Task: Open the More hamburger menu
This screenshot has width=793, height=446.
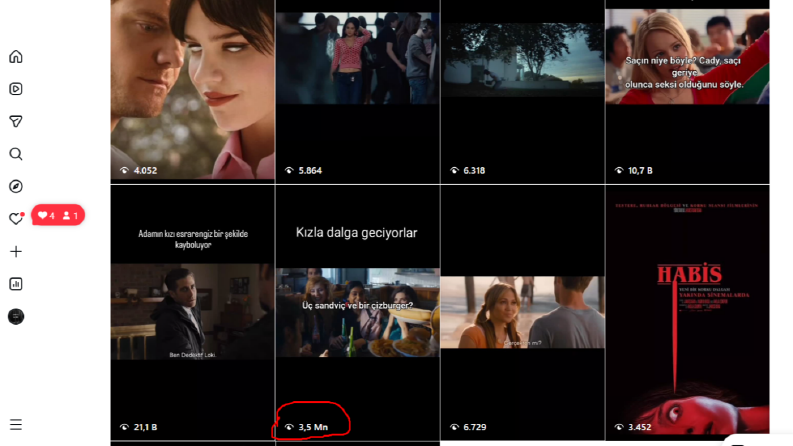Action: (16, 424)
